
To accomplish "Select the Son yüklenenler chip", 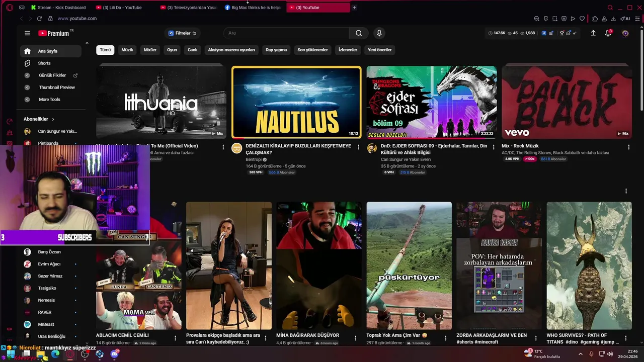I will click(312, 50).
